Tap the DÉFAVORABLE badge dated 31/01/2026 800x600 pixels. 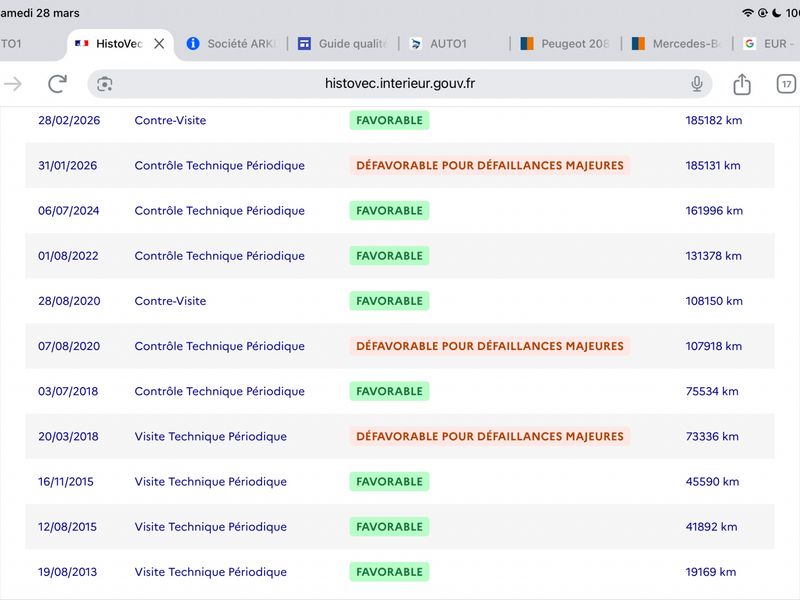(x=489, y=166)
